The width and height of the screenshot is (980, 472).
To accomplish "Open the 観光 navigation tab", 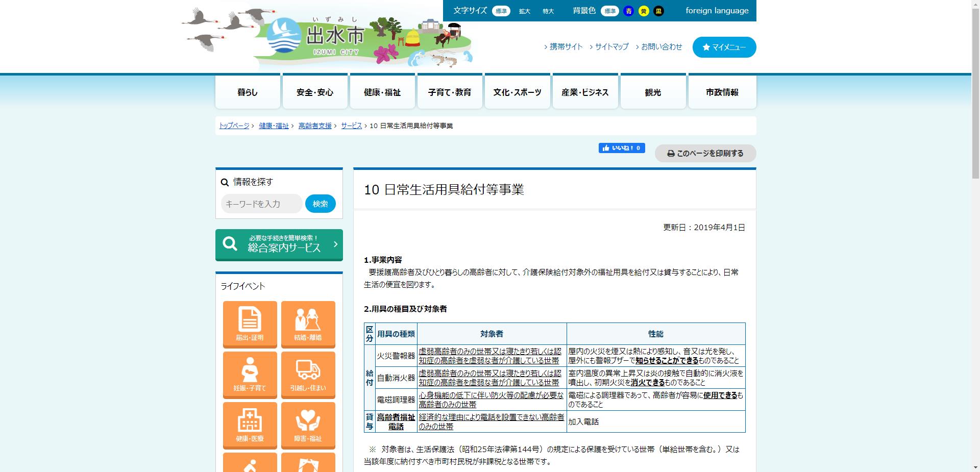I will pyautogui.click(x=653, y=92).
